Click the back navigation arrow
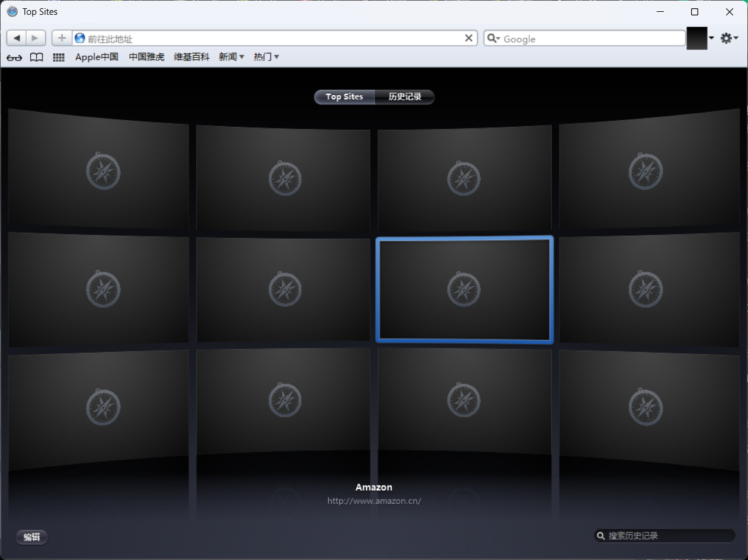 pos(17,39)
